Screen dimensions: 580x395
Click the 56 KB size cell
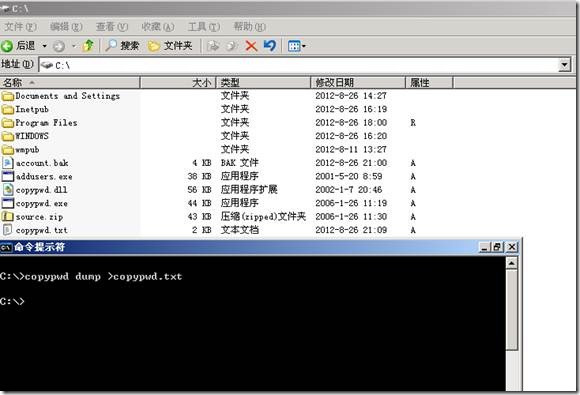click(199, 190)
